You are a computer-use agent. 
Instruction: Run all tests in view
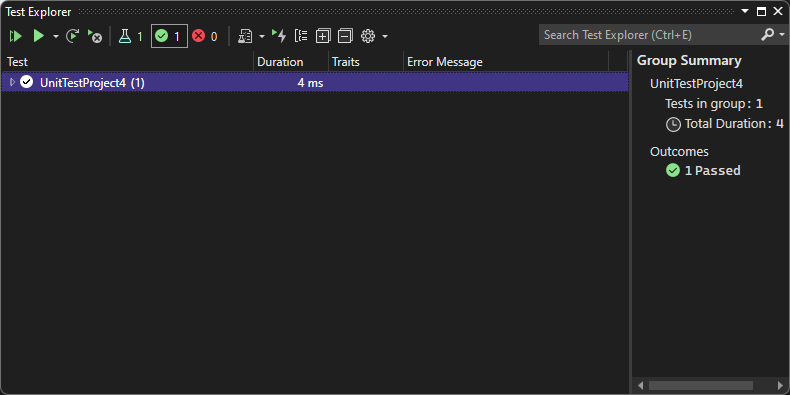(16, 36)
